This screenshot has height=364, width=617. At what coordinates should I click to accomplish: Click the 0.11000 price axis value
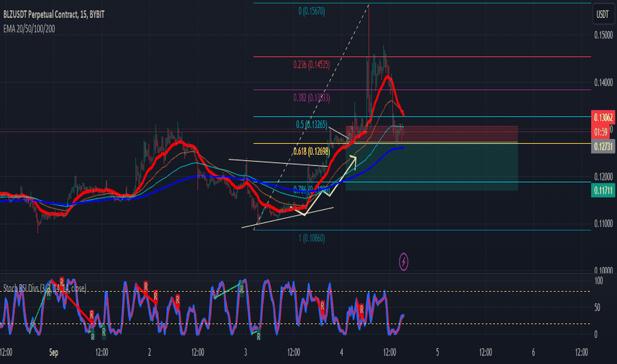pyautogui.click(x=603, y=224)
